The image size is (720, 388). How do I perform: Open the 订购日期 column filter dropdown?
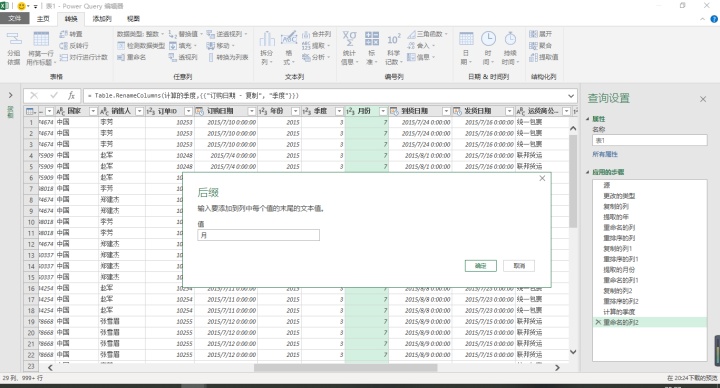pyautogui.click(x=252, y=111)
